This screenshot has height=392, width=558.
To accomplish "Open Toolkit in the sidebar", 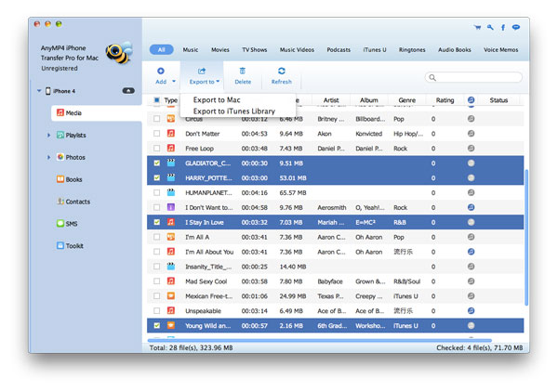I will click(74, 246).
